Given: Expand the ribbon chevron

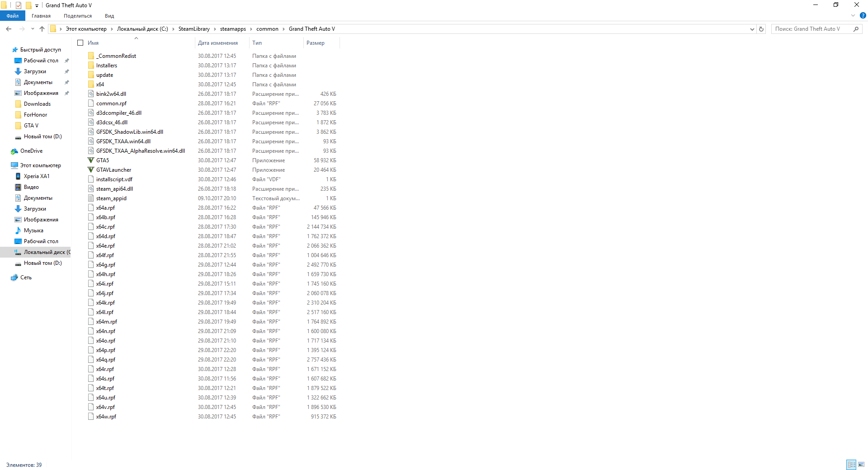Looking at the screenshot, I should [853, 15].
